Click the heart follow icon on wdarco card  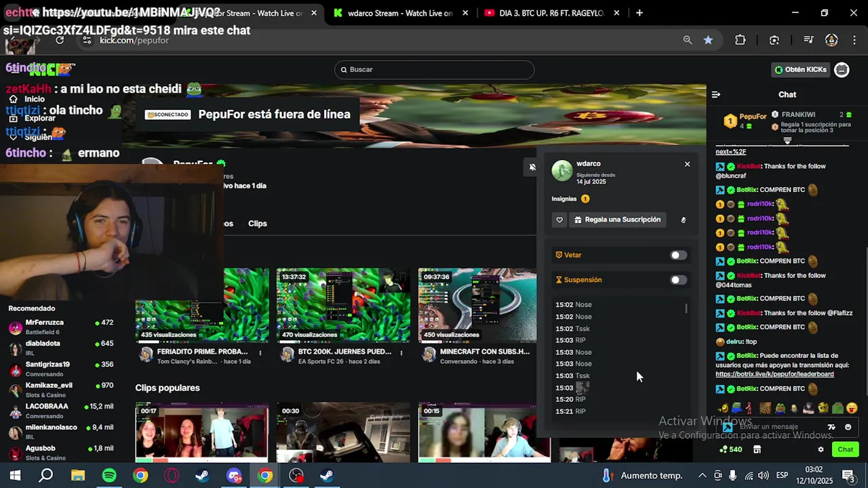[x=559, y=220]
